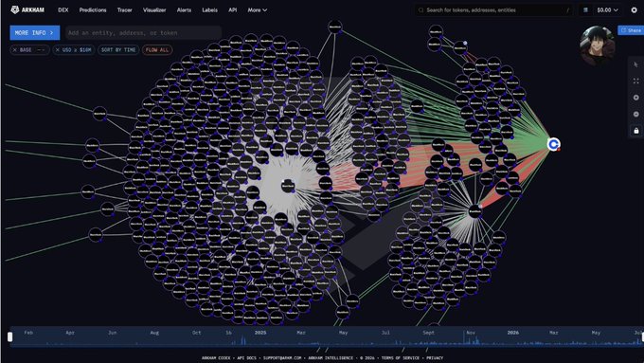Toggle the SORT BY TIME option
644x363 pixels.
pyautogui.click(x=118, y=49)
